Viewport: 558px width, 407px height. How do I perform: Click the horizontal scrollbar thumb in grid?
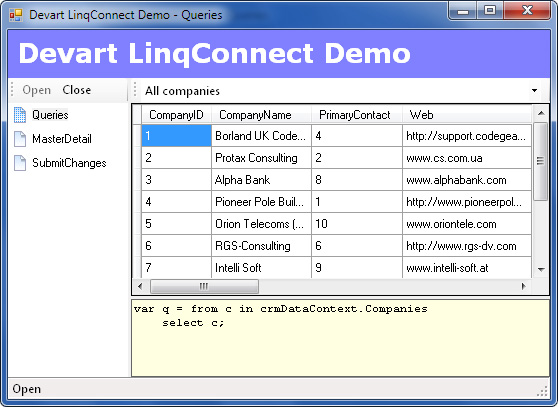click(x=204, y=286)
